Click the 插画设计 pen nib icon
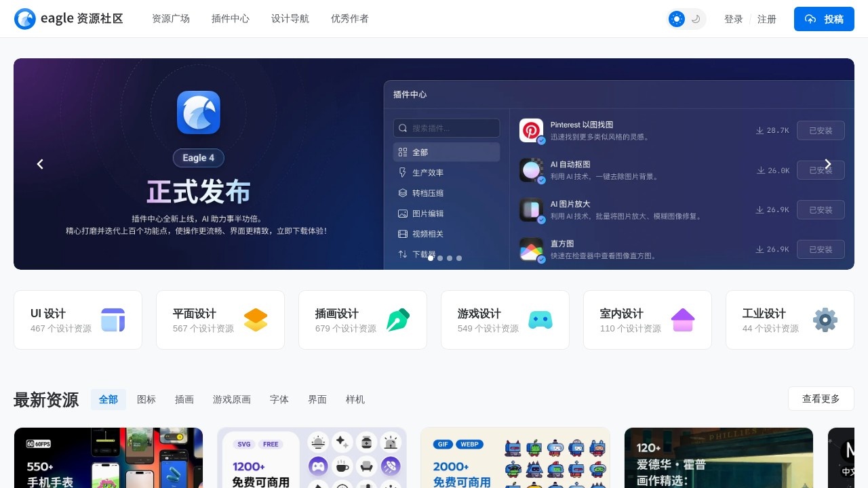The height and width of the screenshot is (488, 868). (398, 320)
